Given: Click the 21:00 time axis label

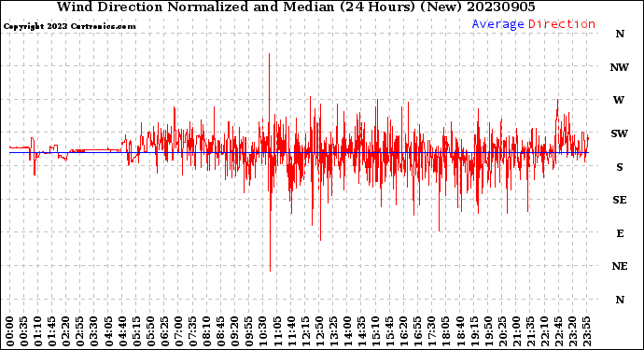Looking at the screenshot, I should 516,331.
